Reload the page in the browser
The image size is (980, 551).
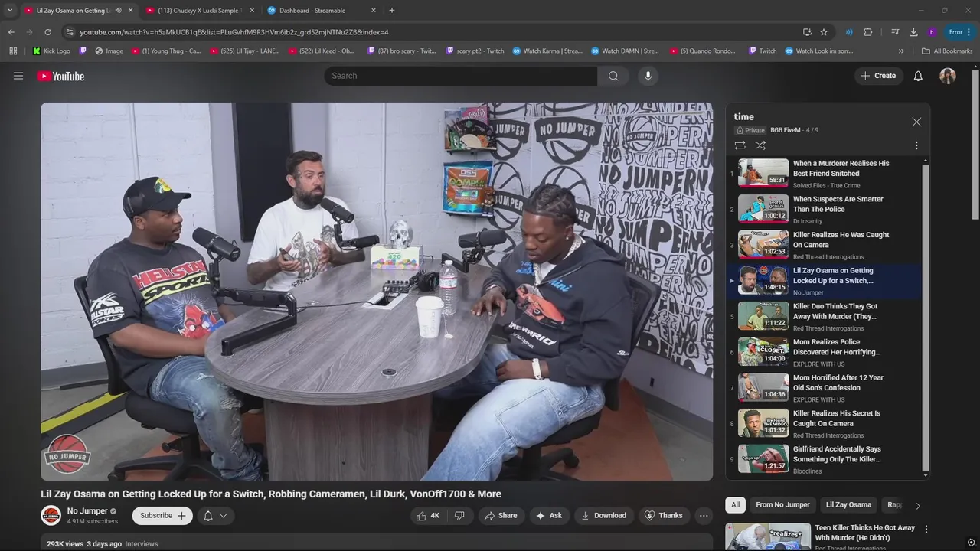coord(47,32)
